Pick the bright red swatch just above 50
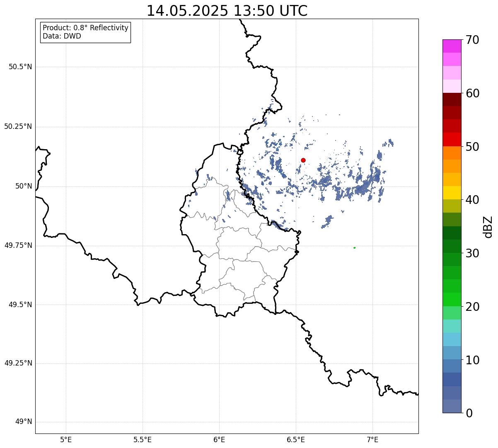Screen dimensions: 498x448 452,140
